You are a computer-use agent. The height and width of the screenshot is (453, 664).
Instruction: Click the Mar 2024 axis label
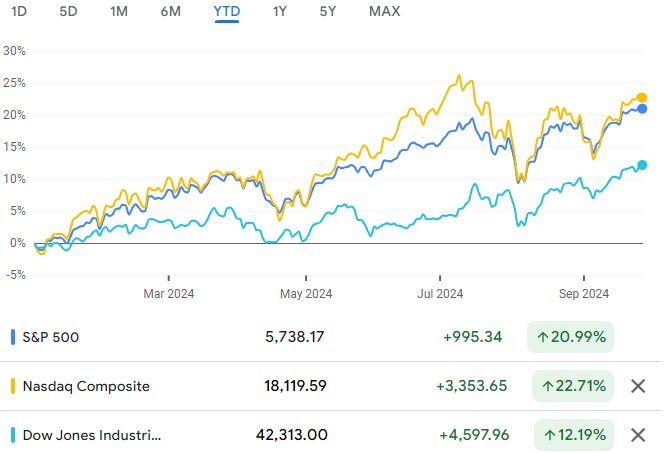click(169, 294)
